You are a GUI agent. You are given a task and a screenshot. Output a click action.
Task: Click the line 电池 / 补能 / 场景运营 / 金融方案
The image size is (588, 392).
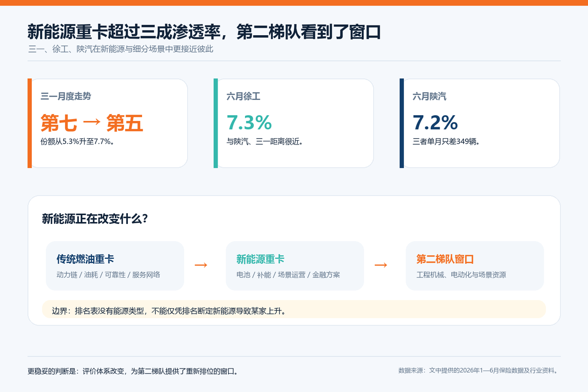[x=288, y=275]
